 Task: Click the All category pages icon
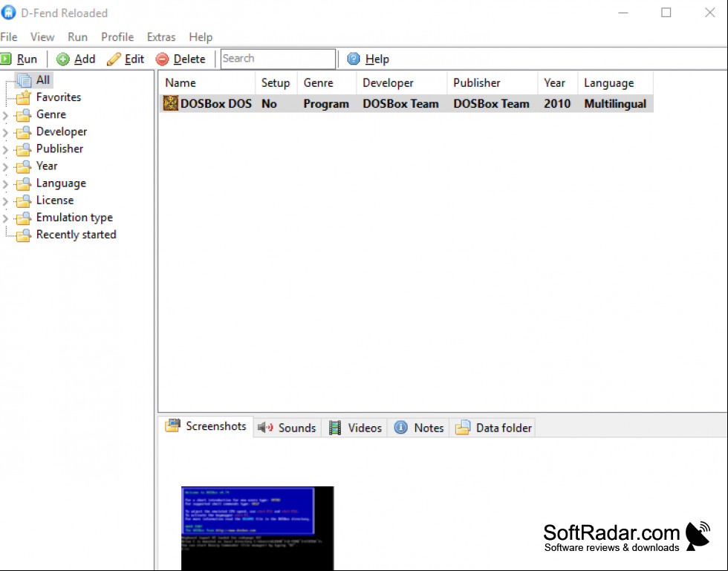point(24,80)
